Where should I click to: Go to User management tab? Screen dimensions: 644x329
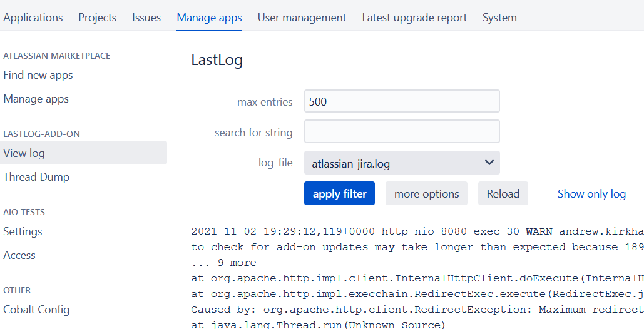click(302, 18)
